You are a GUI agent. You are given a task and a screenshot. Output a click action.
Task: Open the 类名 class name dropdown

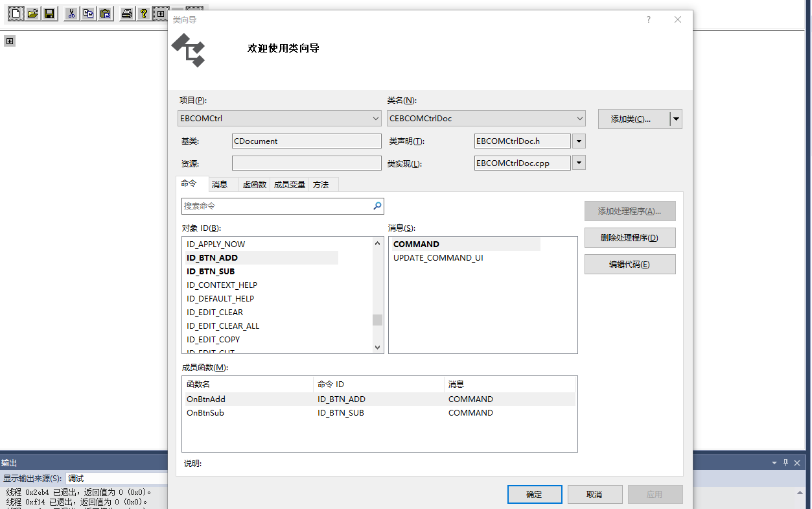click(x=581, y=119)
